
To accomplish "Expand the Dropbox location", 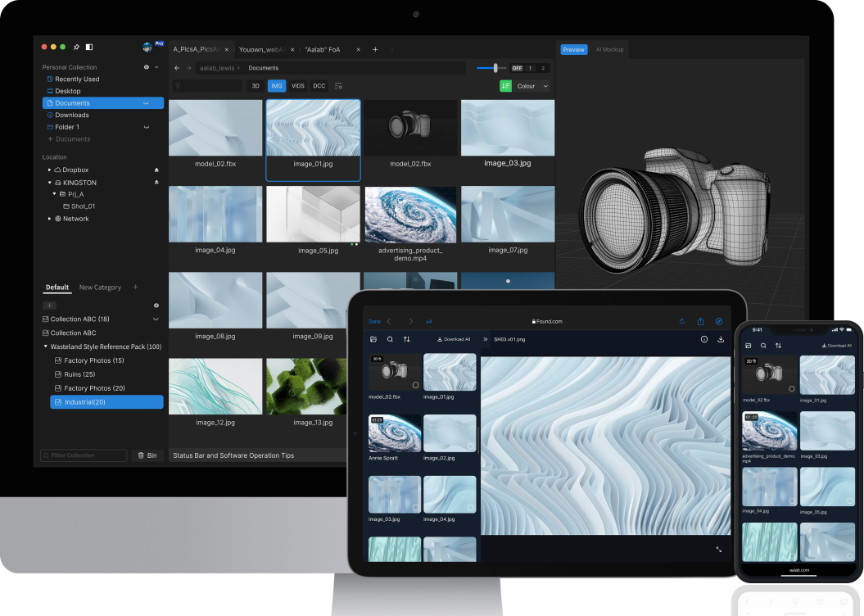I will [49, 170].
